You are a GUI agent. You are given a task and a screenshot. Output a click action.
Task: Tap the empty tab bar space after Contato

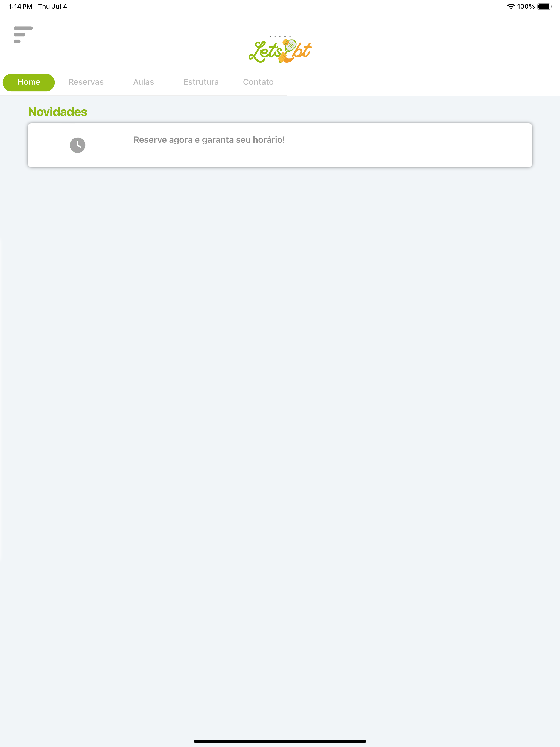415,82
